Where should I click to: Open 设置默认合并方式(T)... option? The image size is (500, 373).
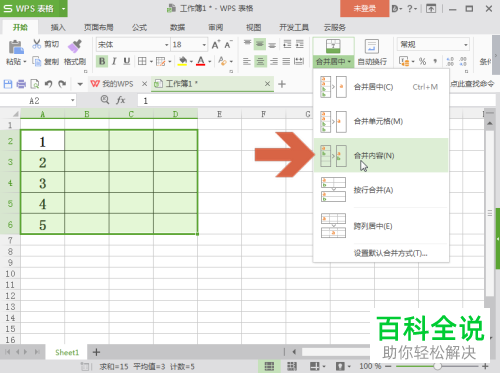tap(390, 253)
